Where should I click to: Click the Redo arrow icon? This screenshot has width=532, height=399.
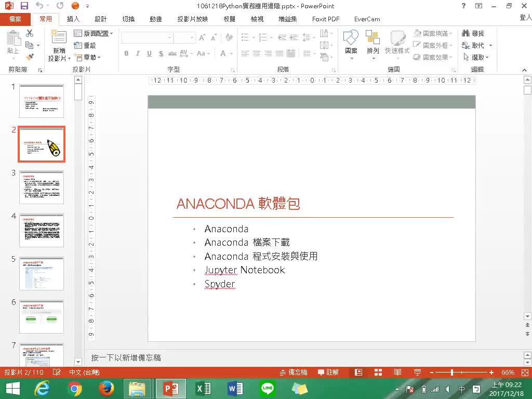tap(60, 6)
